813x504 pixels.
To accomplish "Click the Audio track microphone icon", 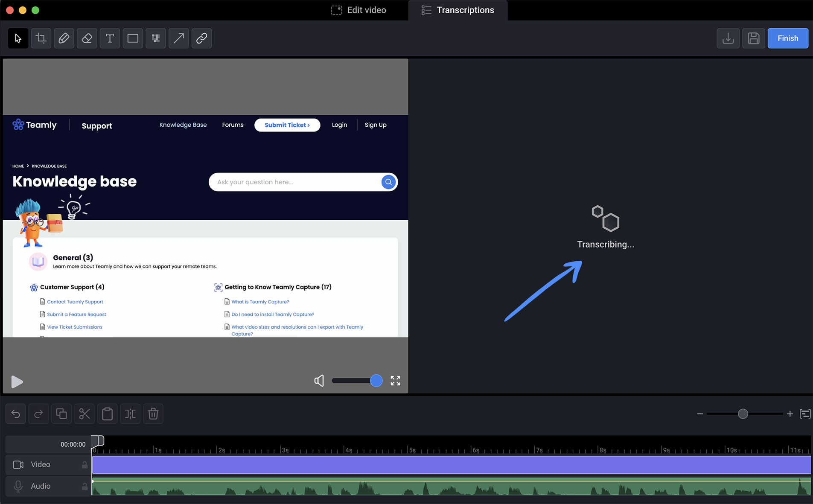I will coord(18,487).
